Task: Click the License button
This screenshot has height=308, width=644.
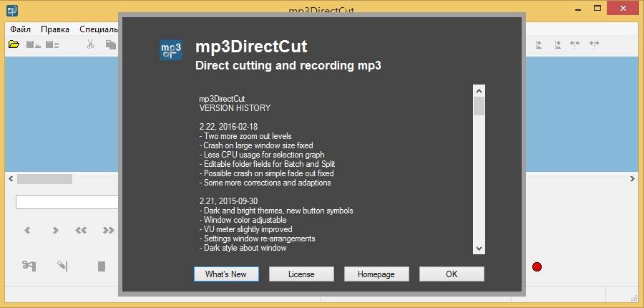Action: coord(301,274)
